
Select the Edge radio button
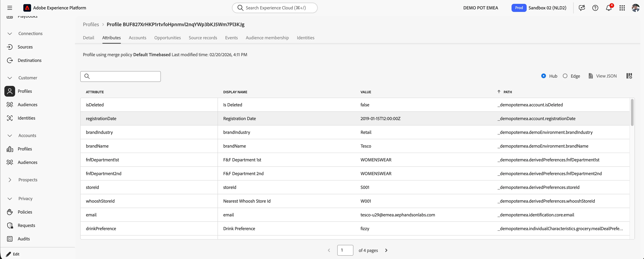click(565, 76)
